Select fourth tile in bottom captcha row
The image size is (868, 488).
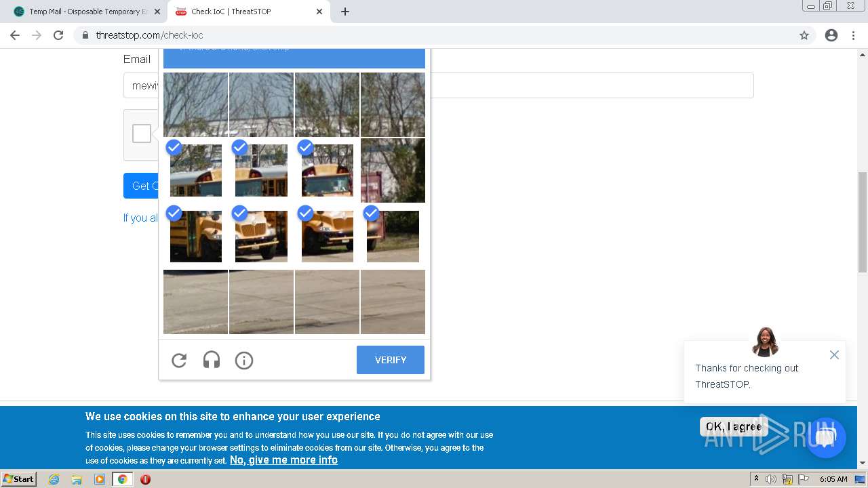point(393,302)
